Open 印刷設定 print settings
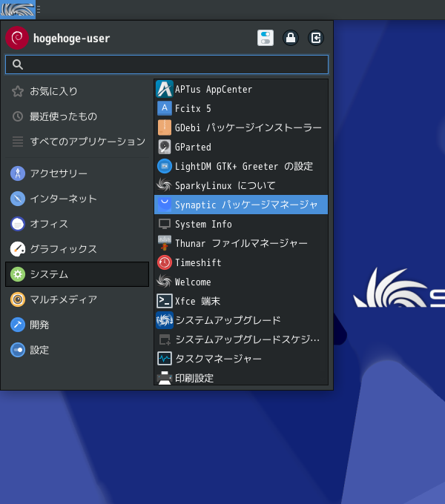This screenshot has height=504, width=445. click(241, 377)
